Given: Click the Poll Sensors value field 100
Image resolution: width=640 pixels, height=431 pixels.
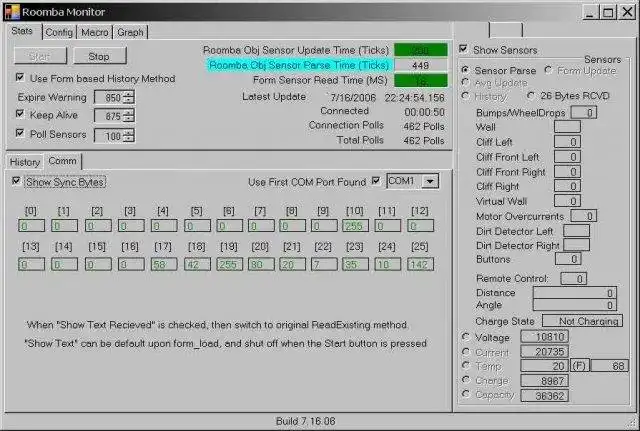Looking at the screenshot, I should (x=109, y=136).
